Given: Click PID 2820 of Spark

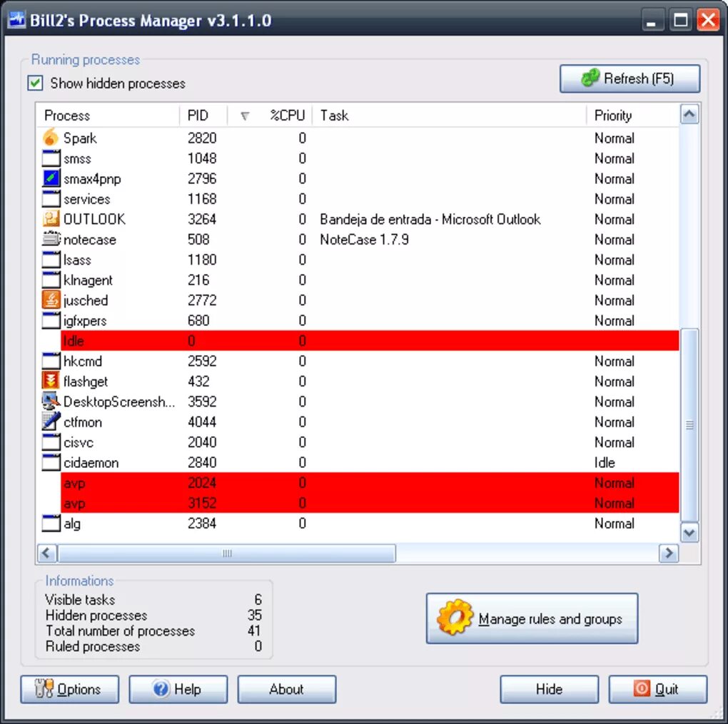Looking at the screenshot, I should pos(202,138).
